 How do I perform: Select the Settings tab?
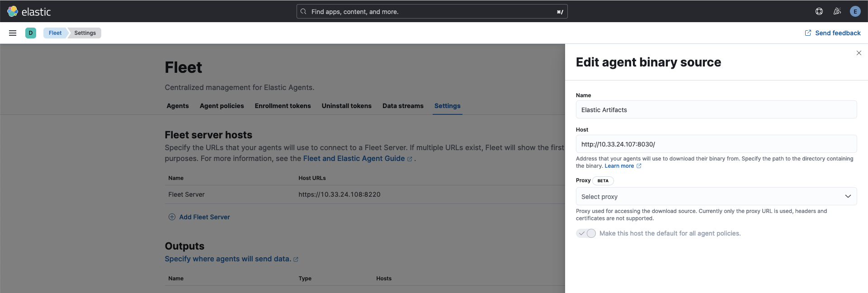click(x=448, y=106)
